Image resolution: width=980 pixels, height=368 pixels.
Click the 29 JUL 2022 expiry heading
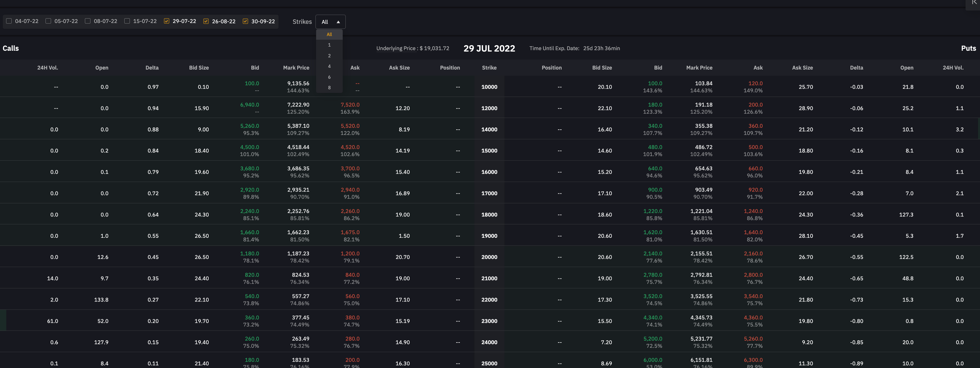click(x=489, y=48)
